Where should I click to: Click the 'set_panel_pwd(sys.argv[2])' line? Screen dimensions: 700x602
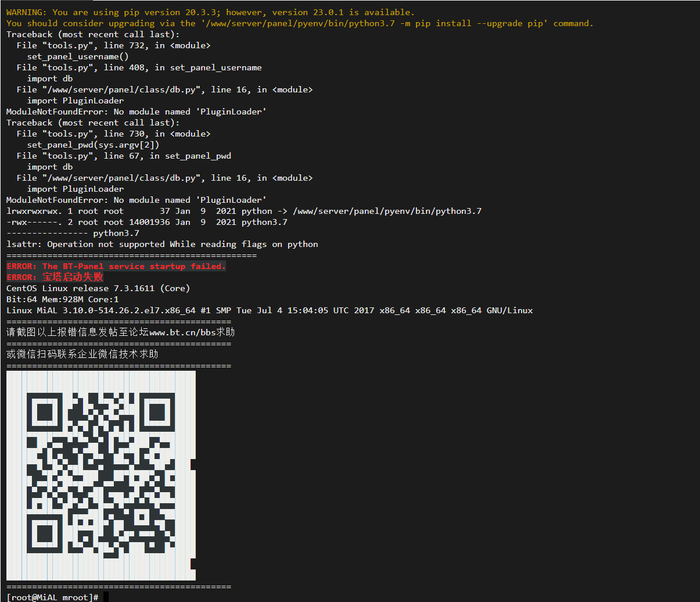(x=93, y=145)
